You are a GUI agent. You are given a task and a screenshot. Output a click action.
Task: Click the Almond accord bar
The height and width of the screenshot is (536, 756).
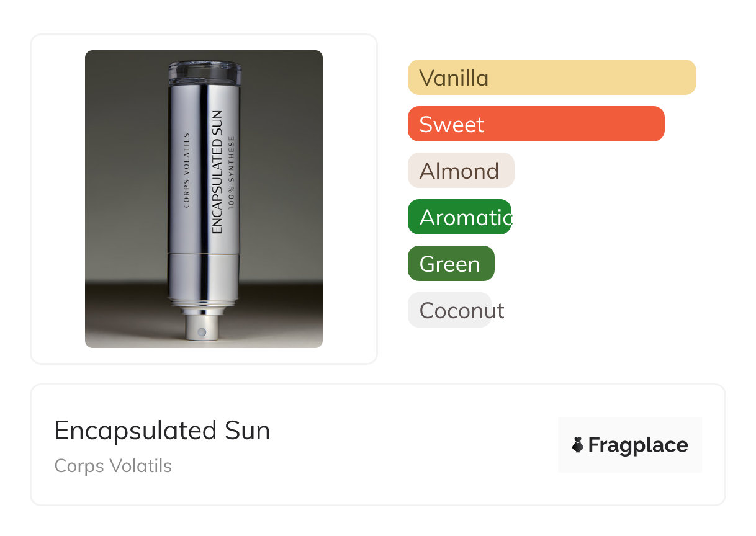tap(461, 171)
